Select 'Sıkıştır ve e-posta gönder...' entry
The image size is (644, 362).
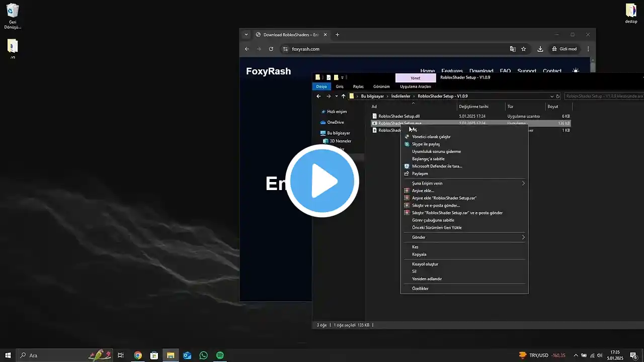pyautogui.click(x=436, y=206)
